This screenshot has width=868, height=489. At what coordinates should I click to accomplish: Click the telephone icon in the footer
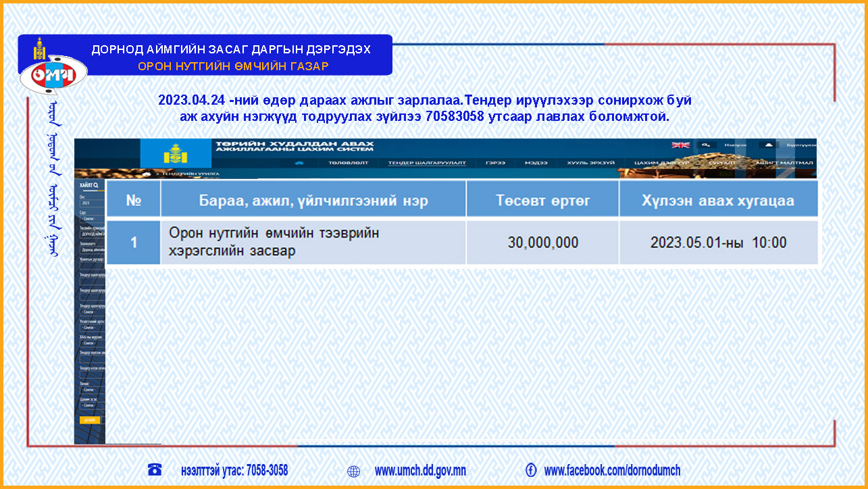155,470
